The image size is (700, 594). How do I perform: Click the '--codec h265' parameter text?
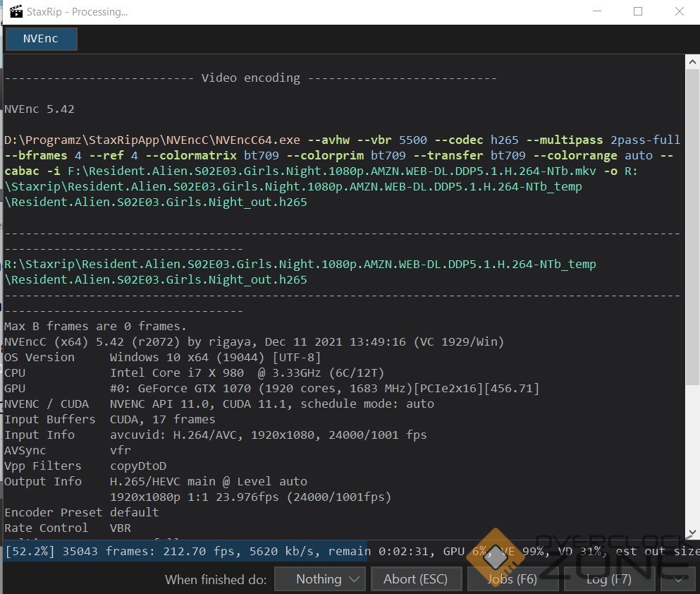click(477, 140)
